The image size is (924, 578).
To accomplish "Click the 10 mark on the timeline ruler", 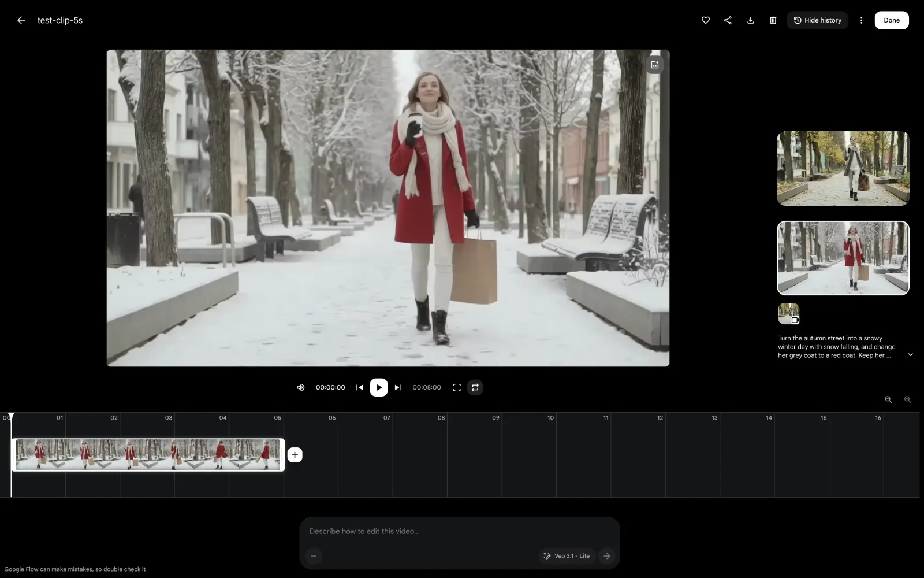I will click(550, 417).
